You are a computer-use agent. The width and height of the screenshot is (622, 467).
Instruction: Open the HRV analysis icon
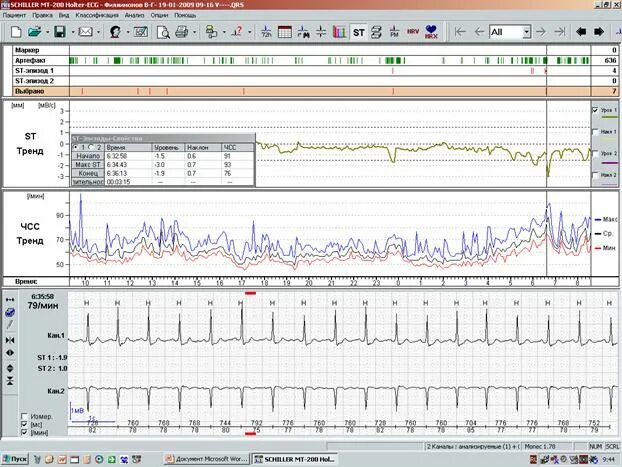click(413, 31)
